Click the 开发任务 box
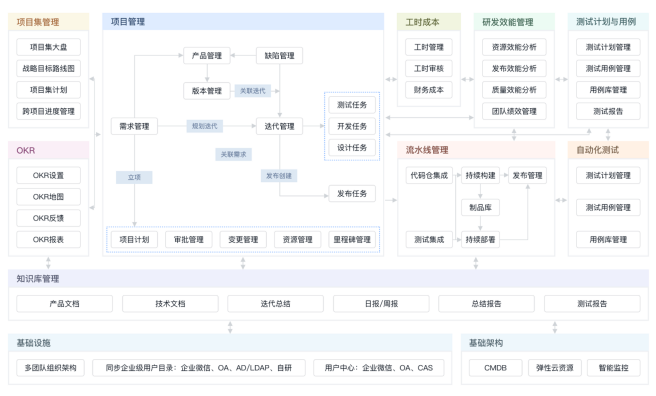The width and height of the screenshot is (656, 396). 352,126
